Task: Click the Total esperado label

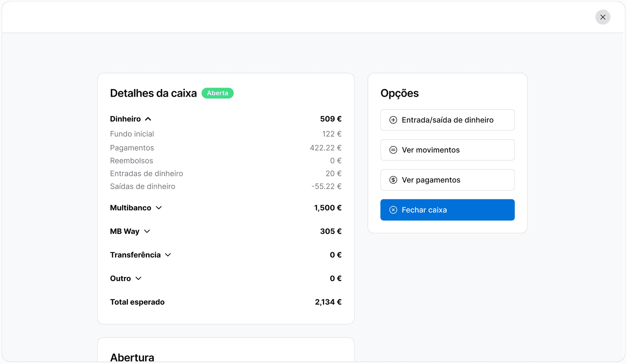Action: (137, 302)
